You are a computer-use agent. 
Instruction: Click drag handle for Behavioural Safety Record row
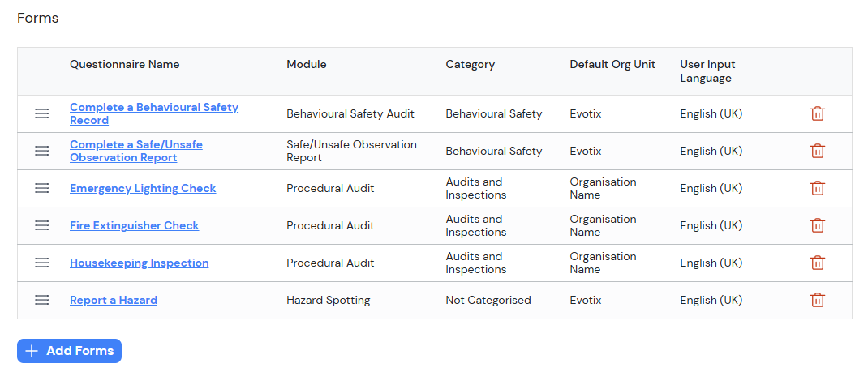tap(42, 113)
